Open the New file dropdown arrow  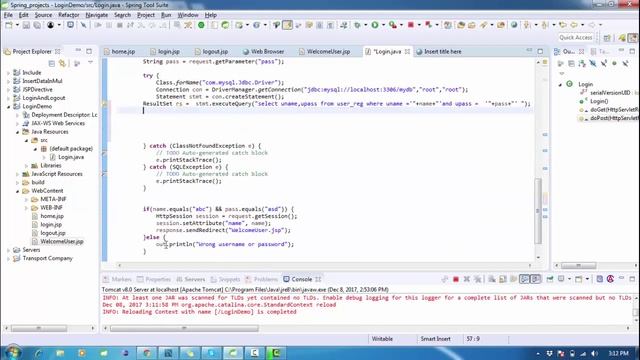(17, 25)
